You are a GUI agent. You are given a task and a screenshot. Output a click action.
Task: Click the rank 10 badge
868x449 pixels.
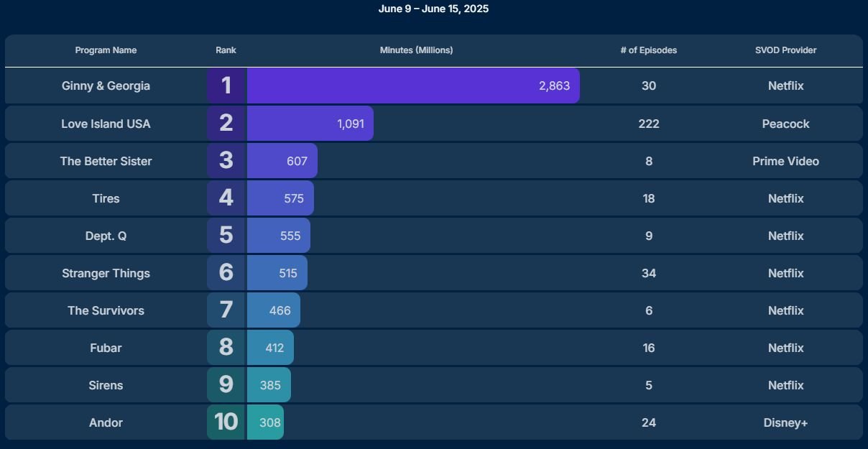pos(226,422)
